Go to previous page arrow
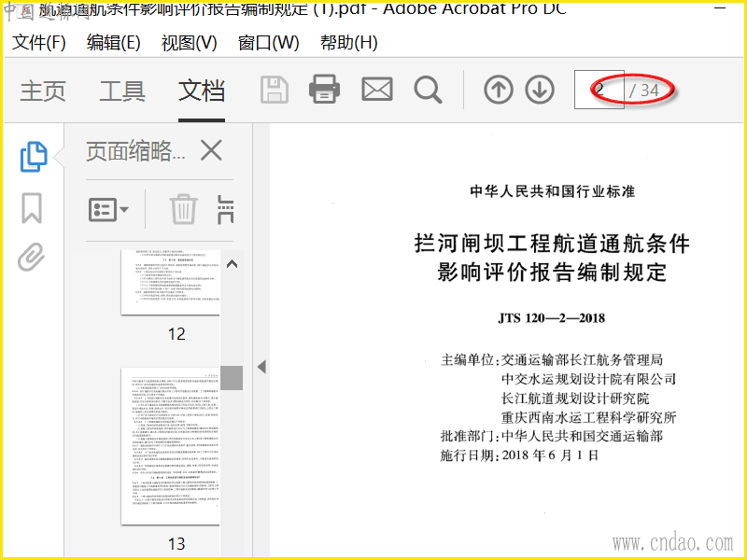 click(499, 90)
